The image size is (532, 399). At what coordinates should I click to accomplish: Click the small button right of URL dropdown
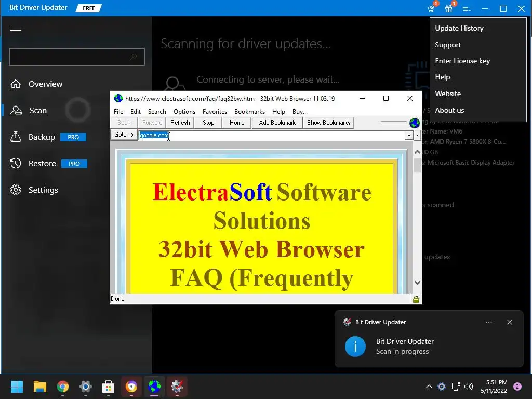point(417,136)
